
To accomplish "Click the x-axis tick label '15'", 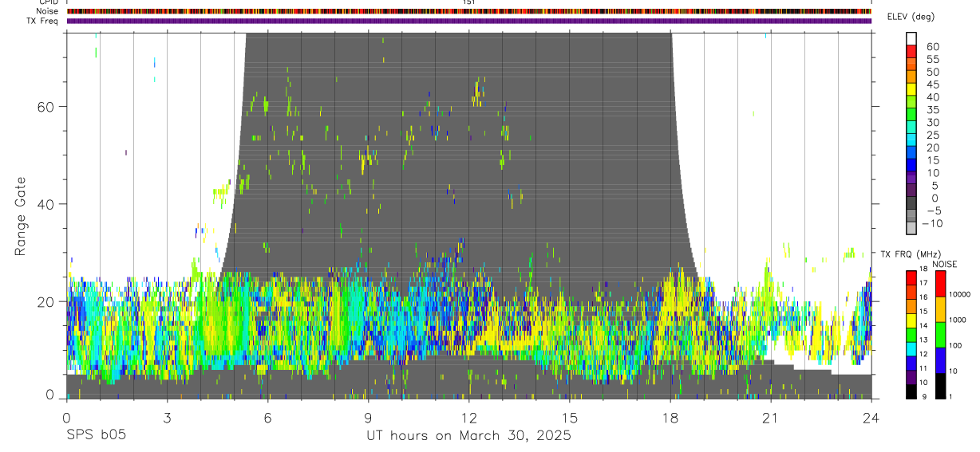I will tap(570, 417).
